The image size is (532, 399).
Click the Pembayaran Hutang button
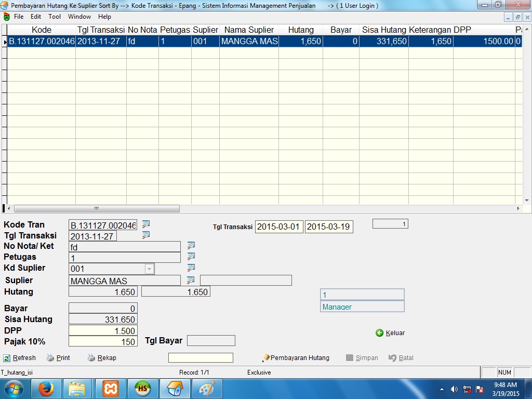point(296,358)
